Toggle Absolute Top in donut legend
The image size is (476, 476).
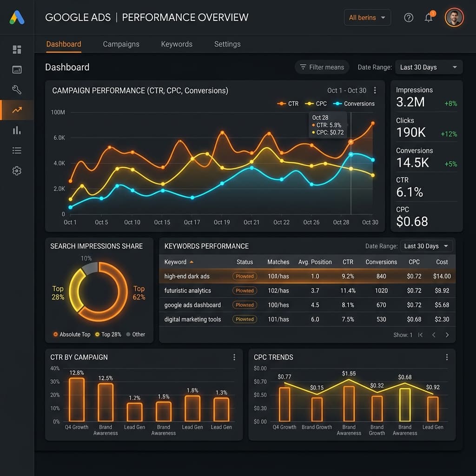72,334
